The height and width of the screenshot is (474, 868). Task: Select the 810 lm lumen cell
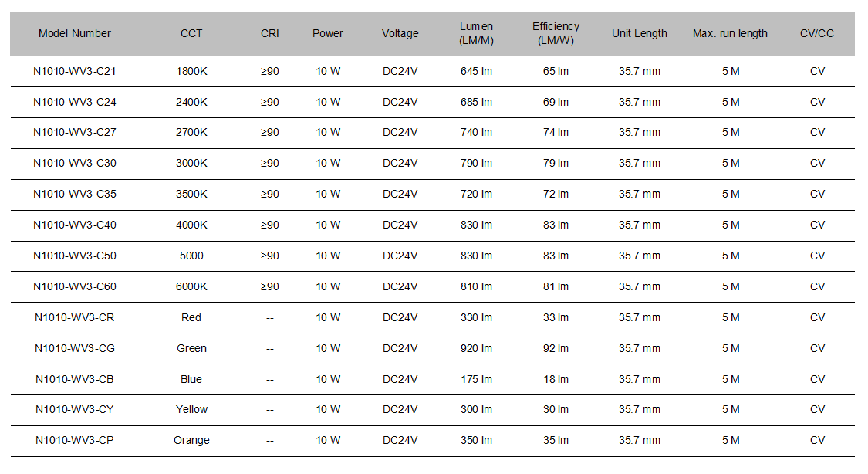point(476,287)
